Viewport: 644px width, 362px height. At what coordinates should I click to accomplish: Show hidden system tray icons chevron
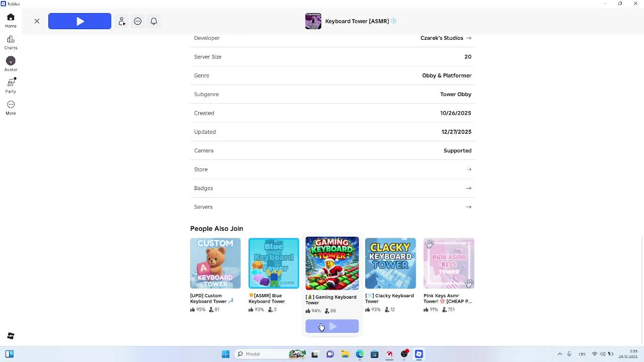point(559,354)
